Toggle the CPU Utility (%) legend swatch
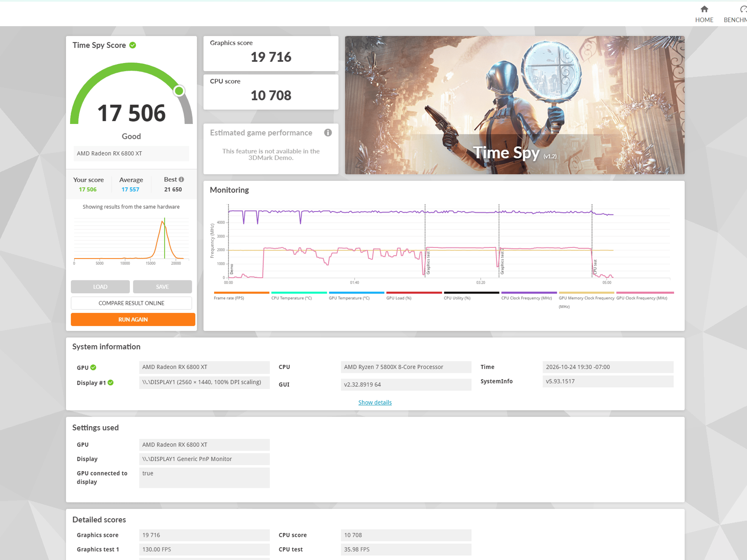747x560 pixels. (x=472, y=292)
